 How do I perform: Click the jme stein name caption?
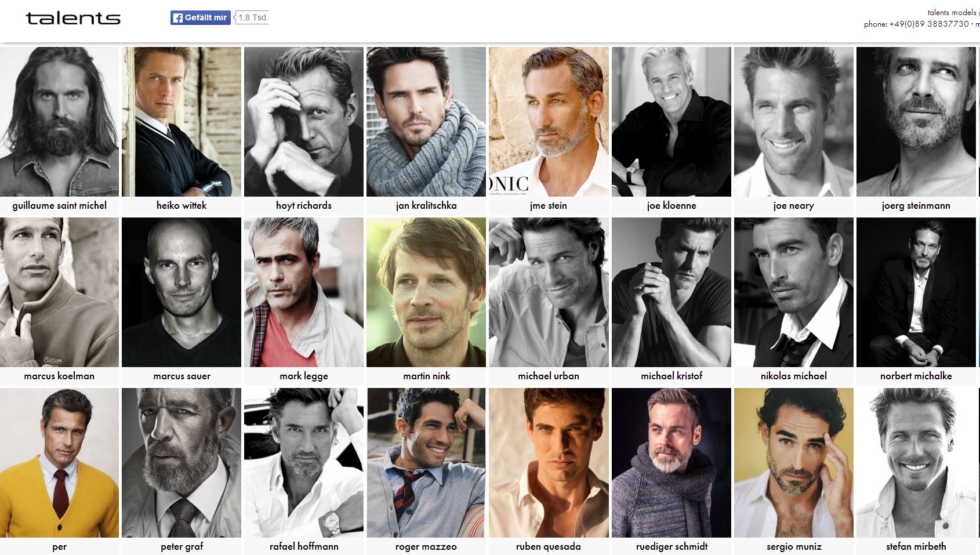click(549, 205)
